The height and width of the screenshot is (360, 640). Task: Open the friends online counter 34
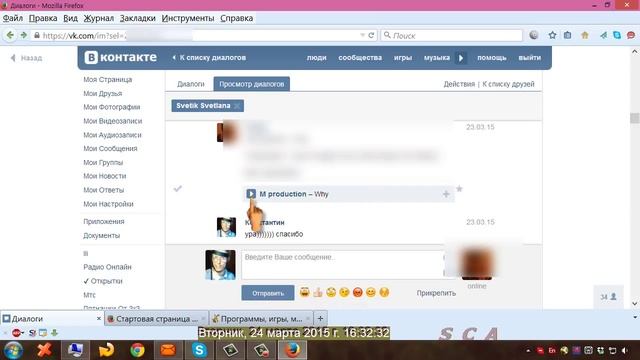(608, 297)
